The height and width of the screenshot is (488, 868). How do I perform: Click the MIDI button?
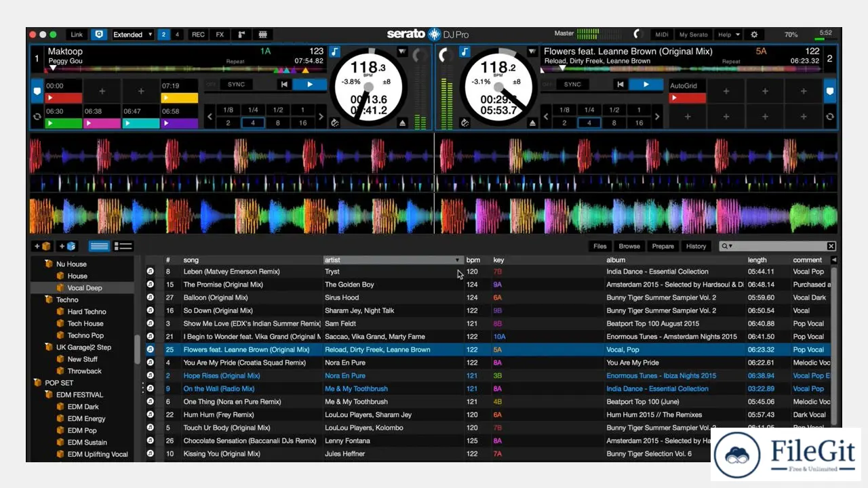tap(662, 35)
